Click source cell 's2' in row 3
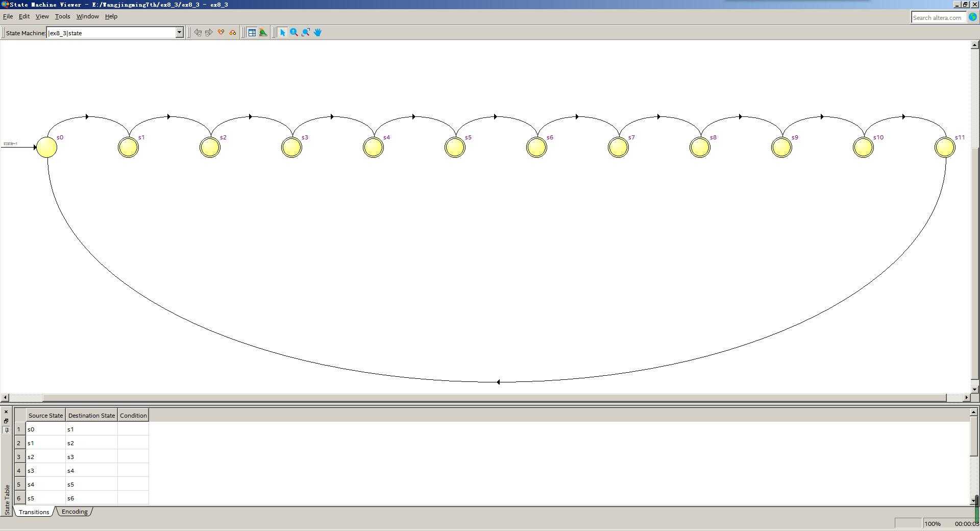This screenshot has height=531, width=980. 45,456
